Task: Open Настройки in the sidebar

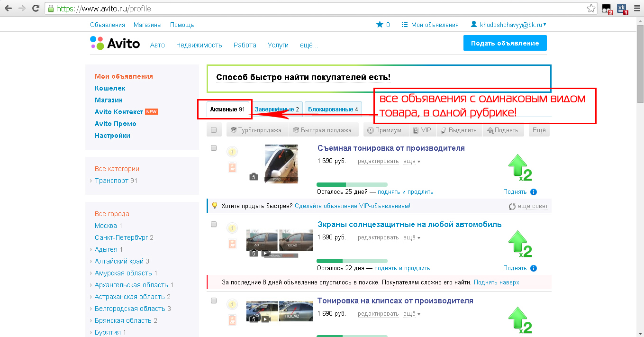Action: 112,136
